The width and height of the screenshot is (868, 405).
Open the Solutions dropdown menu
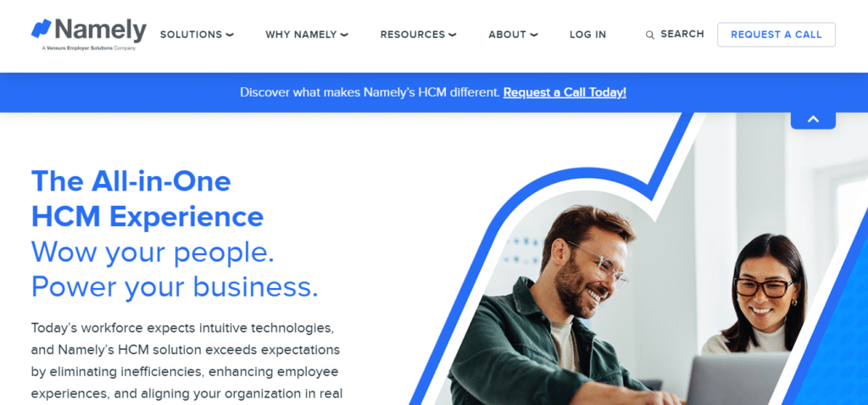coord(197,34)
